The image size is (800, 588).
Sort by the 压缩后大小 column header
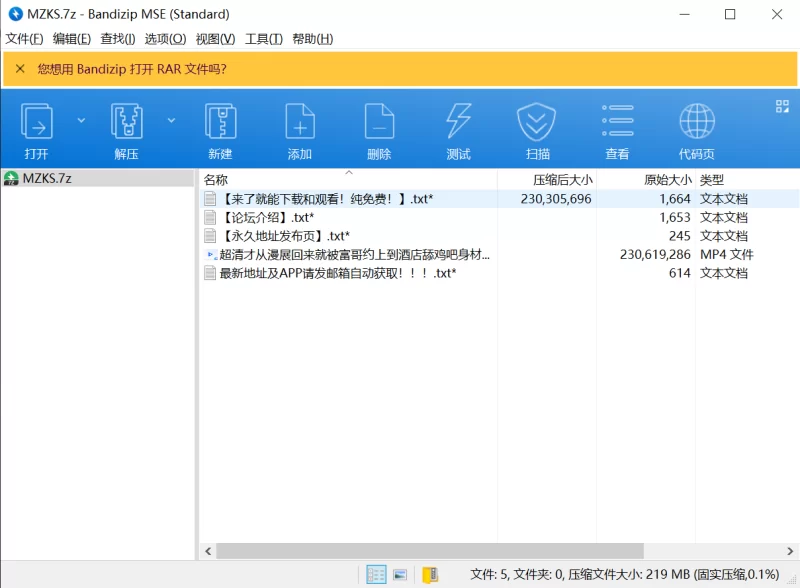[547, 180]
